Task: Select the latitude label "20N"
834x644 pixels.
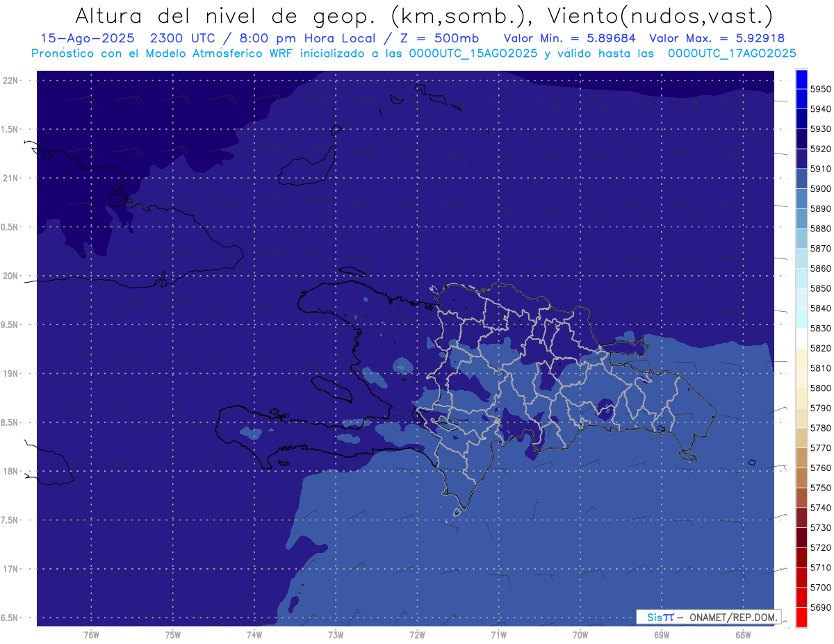Action: [x=10, y=276]
